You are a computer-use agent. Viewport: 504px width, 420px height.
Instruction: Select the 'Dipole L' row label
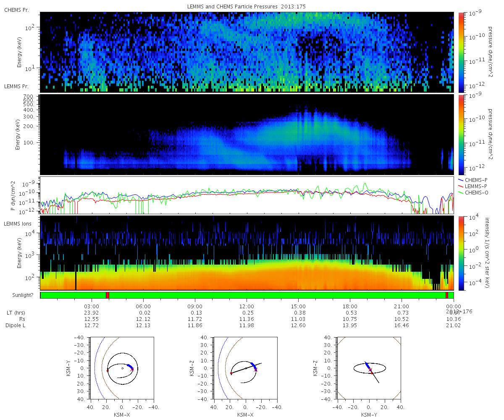click(x=15, y=325)
